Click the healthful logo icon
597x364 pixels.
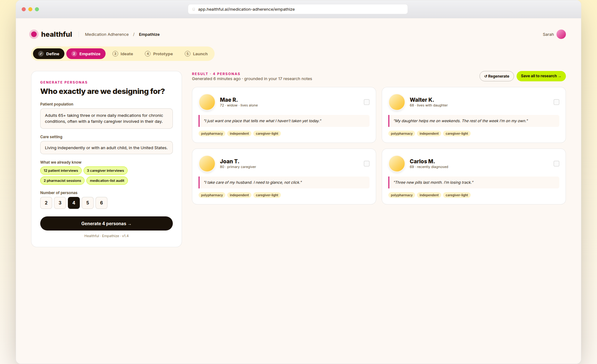[x=34, y=34]
